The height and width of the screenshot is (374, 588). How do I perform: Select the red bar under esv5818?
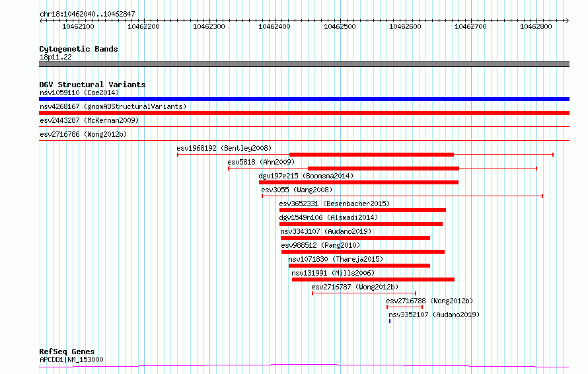383,168
